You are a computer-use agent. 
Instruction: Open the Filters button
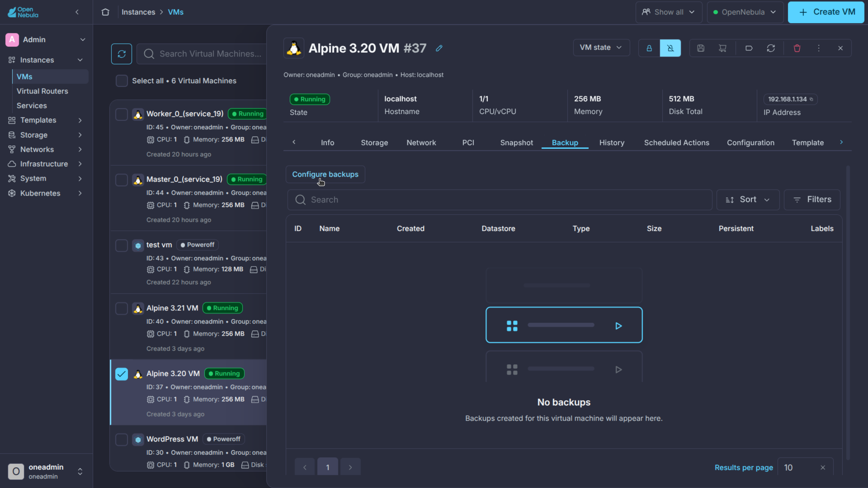point(812,200)
